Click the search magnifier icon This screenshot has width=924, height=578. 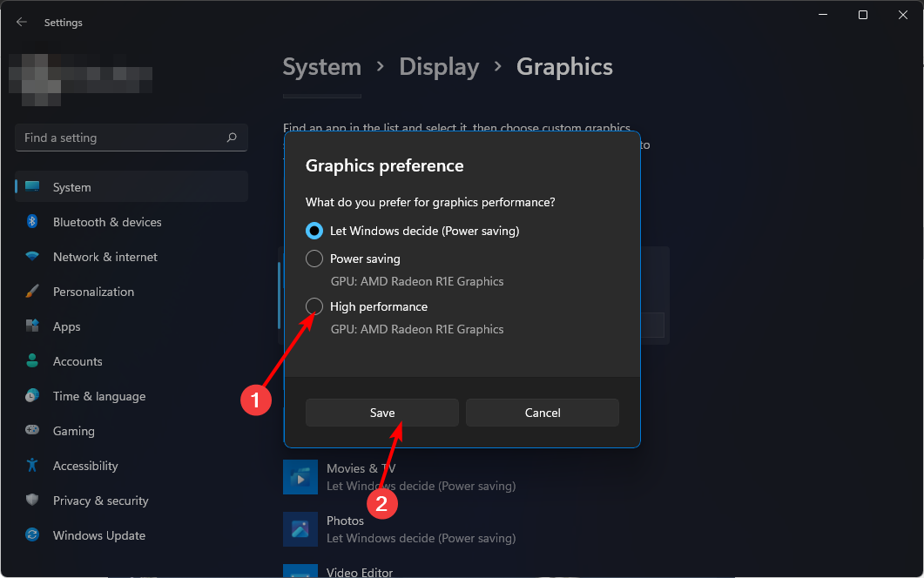coord(232,138)
